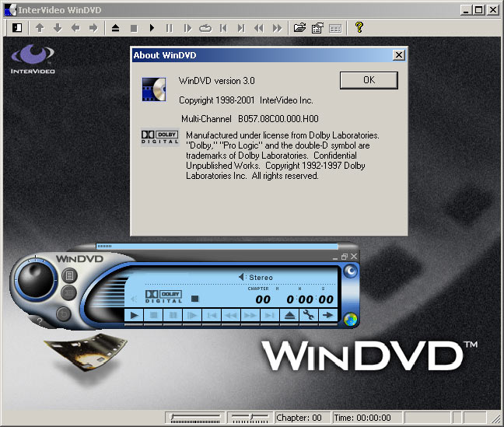504x427 pixels.
Task: Open properties icon in toolbar
Action: click(317, 28)
